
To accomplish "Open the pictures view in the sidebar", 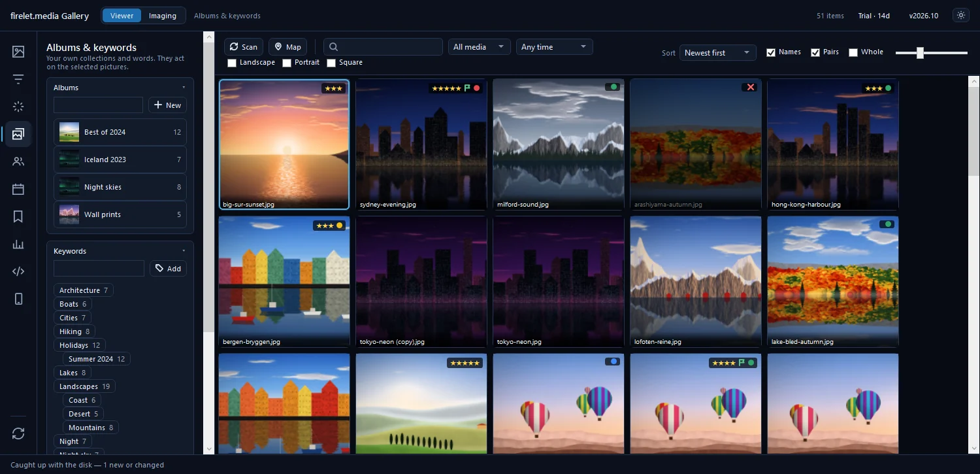I will coord(18,52).
